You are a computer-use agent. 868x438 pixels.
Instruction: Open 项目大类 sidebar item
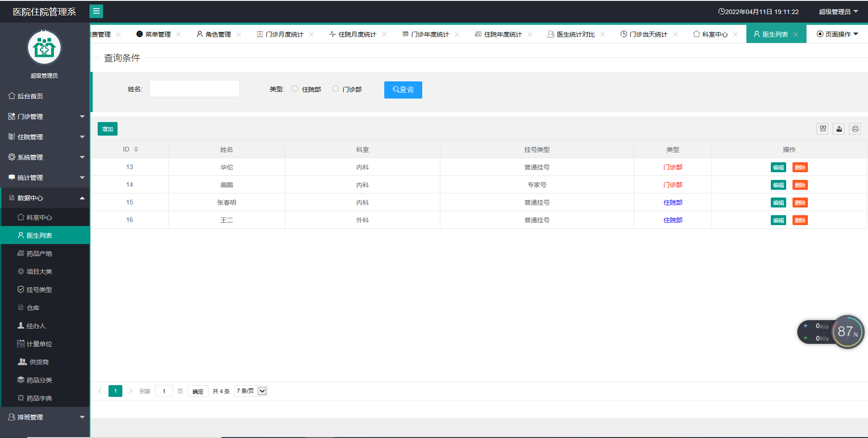(x=45, y=271)
